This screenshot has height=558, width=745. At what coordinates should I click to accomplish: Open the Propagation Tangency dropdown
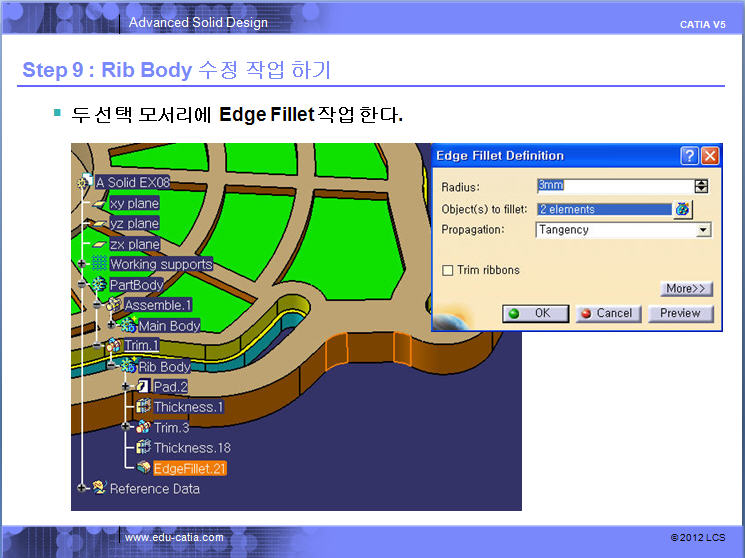click(x=703, y=230)
